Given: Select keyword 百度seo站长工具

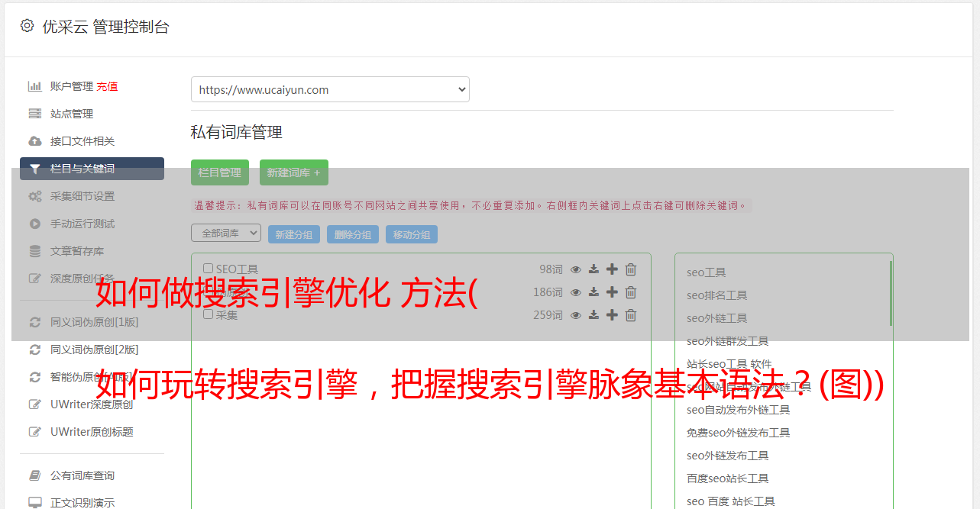Looking at the screenshot, I should 728,478.
